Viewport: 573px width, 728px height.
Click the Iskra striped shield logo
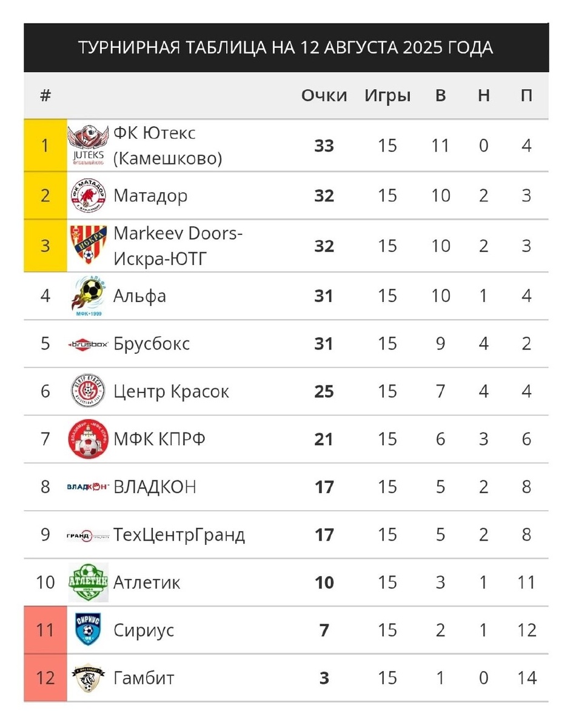coord(89,246)
